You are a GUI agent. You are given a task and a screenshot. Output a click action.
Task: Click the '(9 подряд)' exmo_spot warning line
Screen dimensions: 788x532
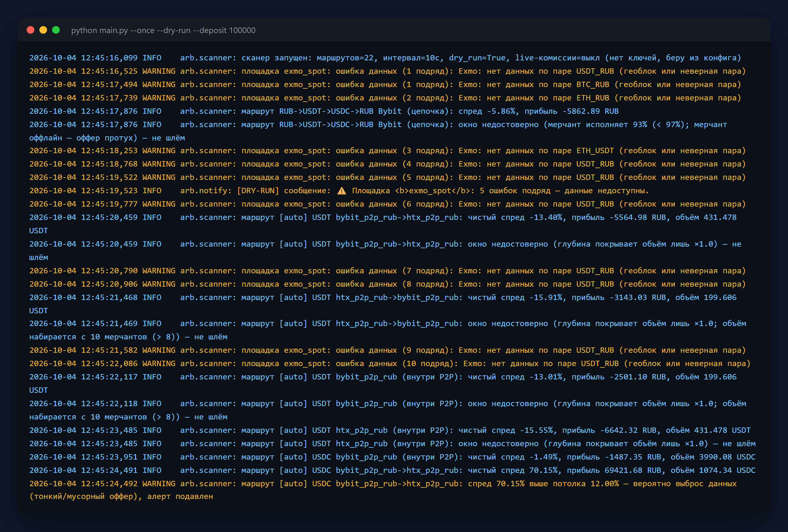(x=387, y=350)
